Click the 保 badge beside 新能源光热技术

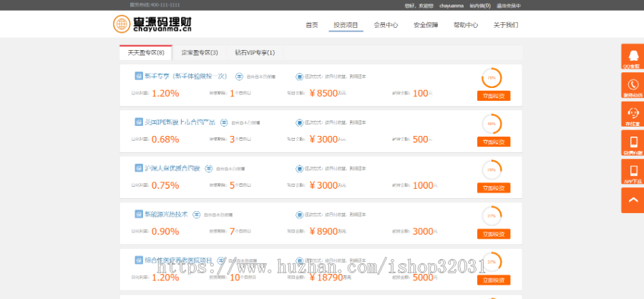pyautogui.click(x=138, y=214)
